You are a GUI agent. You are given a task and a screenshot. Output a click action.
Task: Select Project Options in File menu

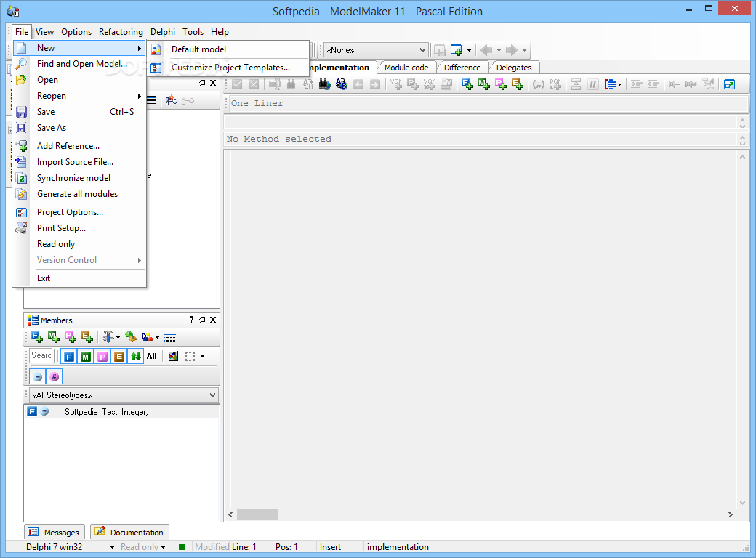pos(79,212)
